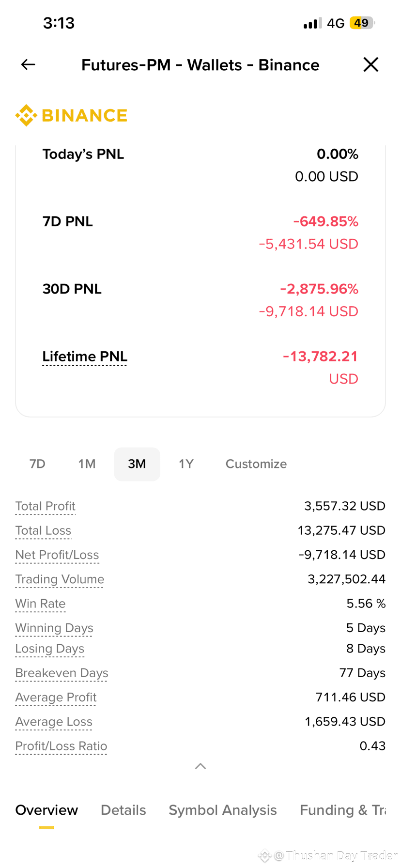The image size is (401, 868).
Task: Tap Profit/Loss Ratio label for explanation
Action: click(61, 746)
